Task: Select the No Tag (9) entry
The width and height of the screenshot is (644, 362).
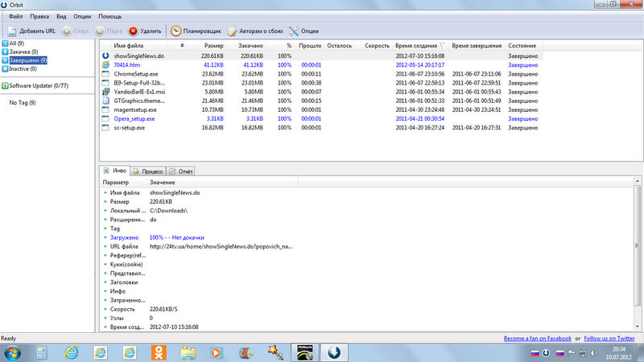Action: (x=23, y=103)
